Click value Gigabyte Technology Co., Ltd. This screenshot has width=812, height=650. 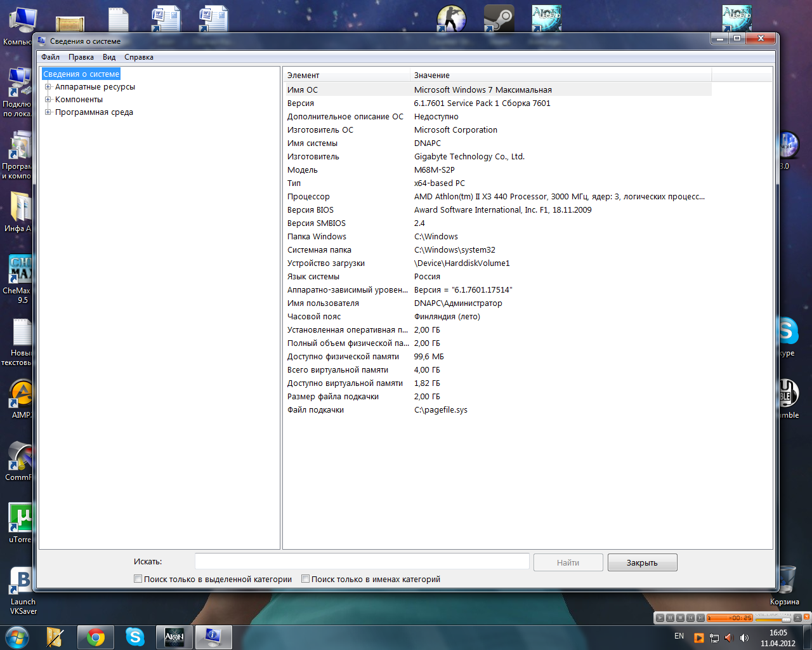tap(469, 157)
